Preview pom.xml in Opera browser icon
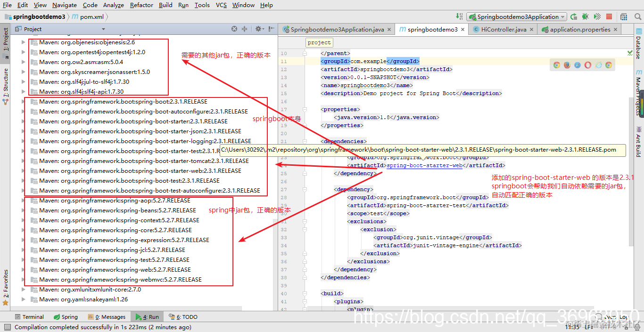This screenshot has height=332, width=644. [x=588, y=65]
